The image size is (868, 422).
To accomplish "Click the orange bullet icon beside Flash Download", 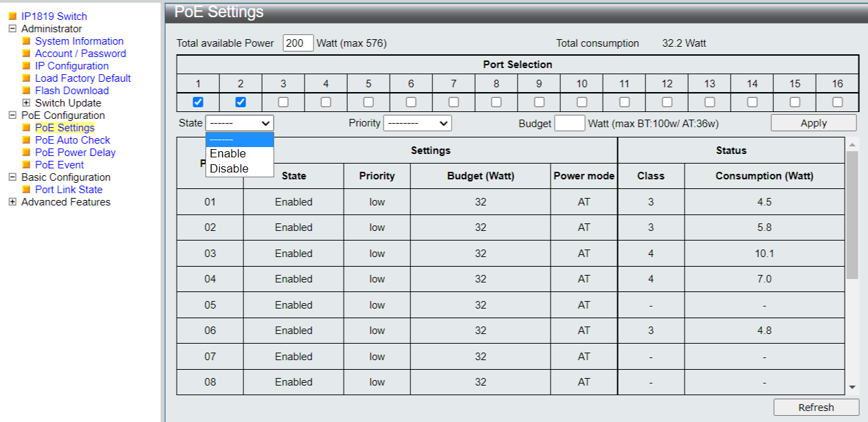I will pos(27,91).
